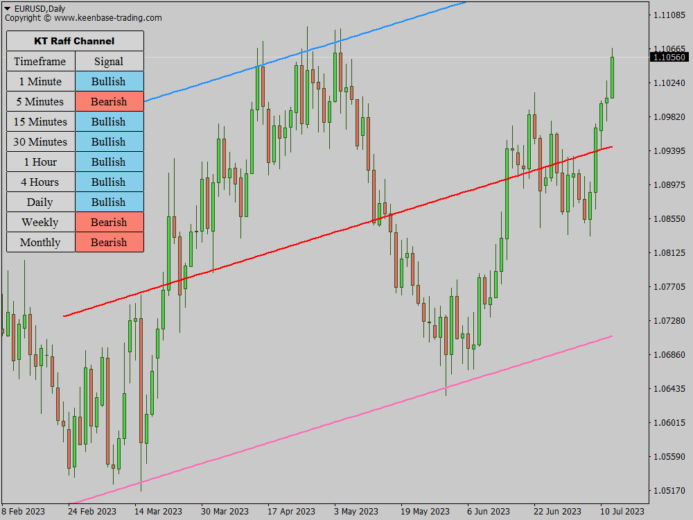Click the 14 Mar 2023 date label
The image size is (693, 520).
158,512
